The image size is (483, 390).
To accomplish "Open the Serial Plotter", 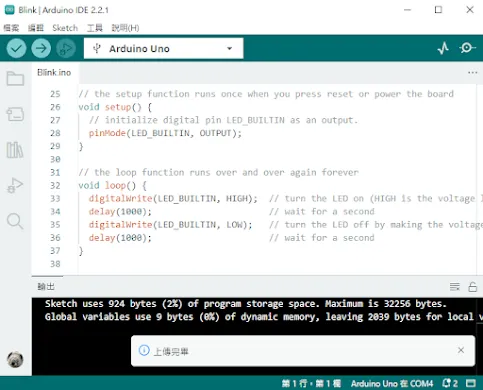I will (x=443, y=49).
